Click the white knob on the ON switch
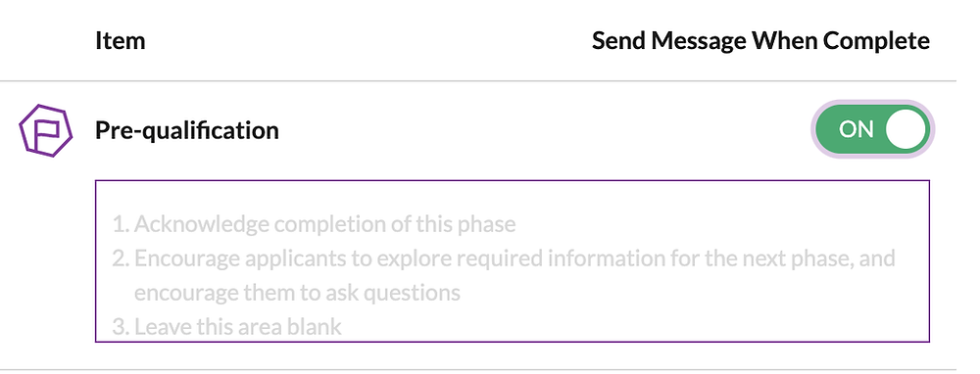This screenshot has height=374, width=980. coord(905,129)
